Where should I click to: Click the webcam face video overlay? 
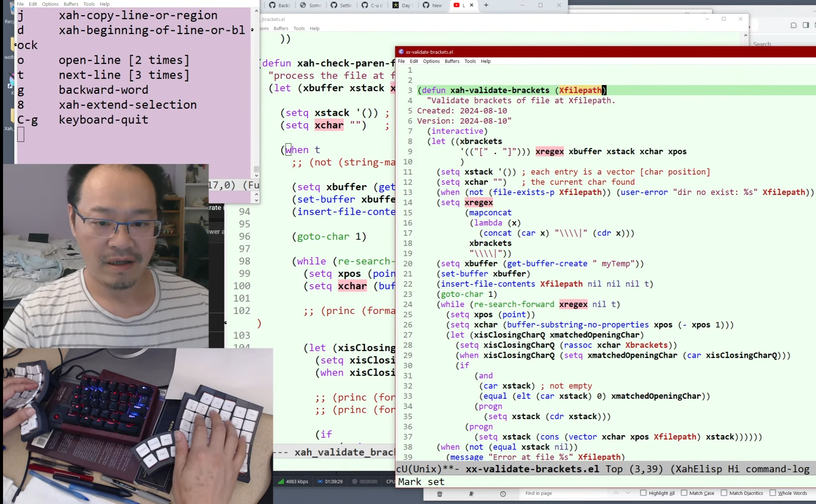point(106,256)
